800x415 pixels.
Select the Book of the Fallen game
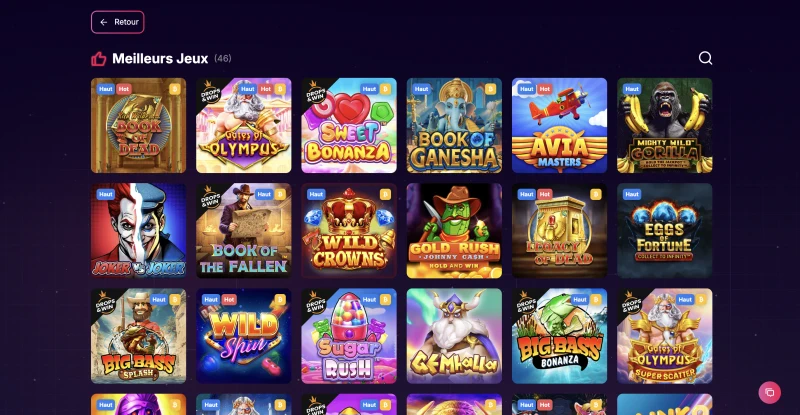pyautogui.click(x=244, y=231)
